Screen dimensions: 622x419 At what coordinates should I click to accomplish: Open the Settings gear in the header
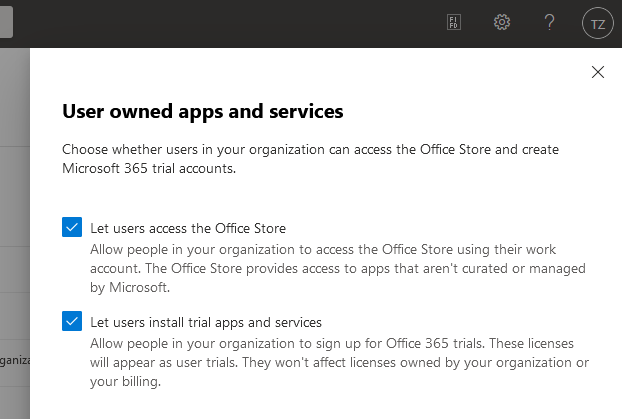pos(502,23)
